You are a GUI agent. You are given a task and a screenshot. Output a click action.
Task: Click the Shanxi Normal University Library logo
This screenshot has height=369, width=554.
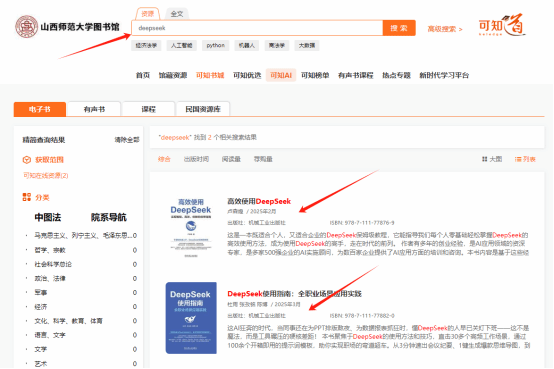point(67,27)
